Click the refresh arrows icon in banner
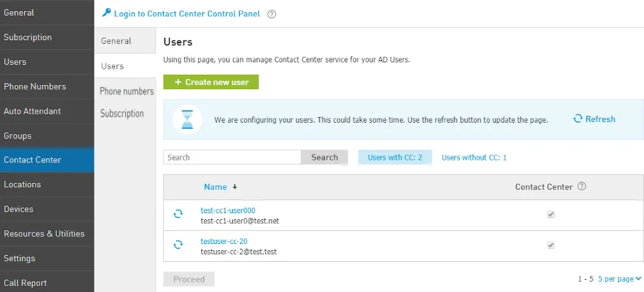The width and height of the screenshot is (644, 292). [578, 119]
